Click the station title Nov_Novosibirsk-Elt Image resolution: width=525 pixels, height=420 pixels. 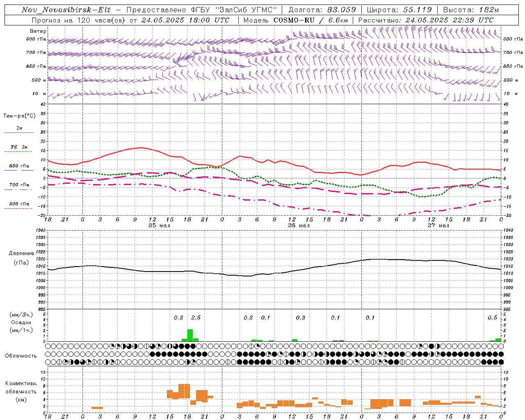tap(66, 10)
